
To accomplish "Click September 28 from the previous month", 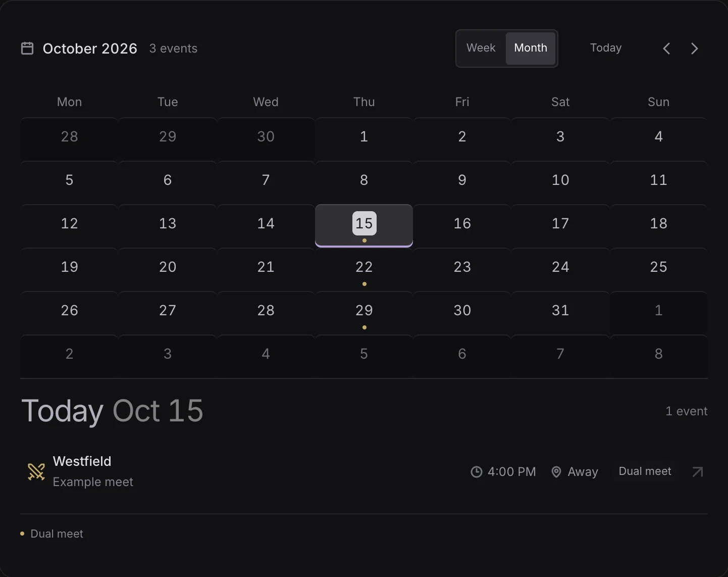I will pyautogui.click(x=70, y=139).
